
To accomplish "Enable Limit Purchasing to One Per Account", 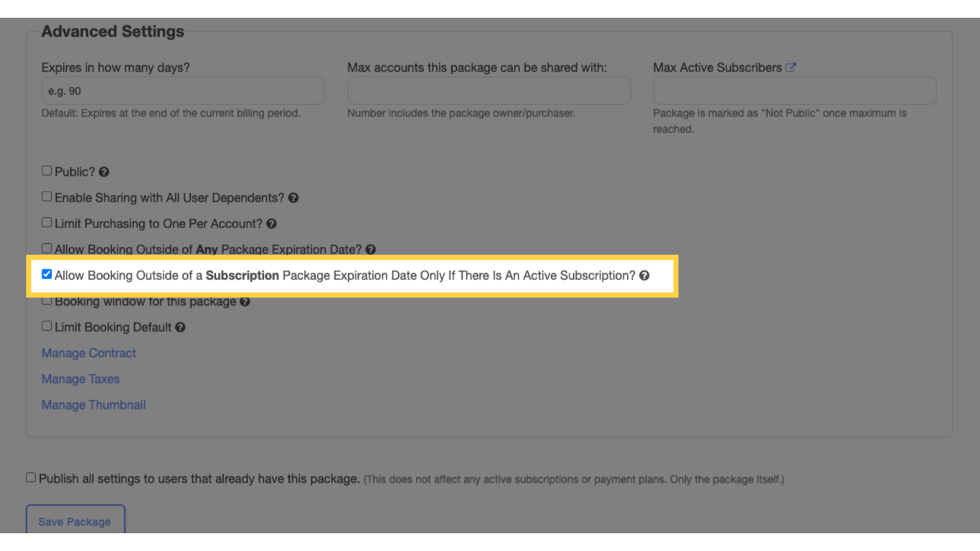I will point(46,222).
